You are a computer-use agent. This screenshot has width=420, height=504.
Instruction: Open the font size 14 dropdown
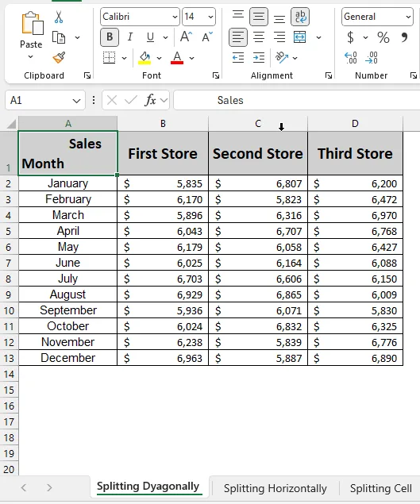[x=210, y=17]
